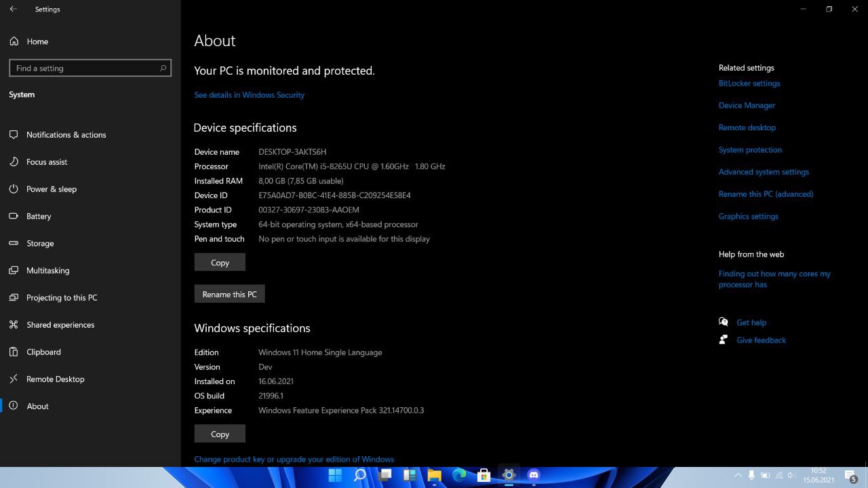Image resolution: width=868 pixels, height=488 pixels.
Task: Open Microsoft Store from taskbar
Action: (x=484, y=475)
